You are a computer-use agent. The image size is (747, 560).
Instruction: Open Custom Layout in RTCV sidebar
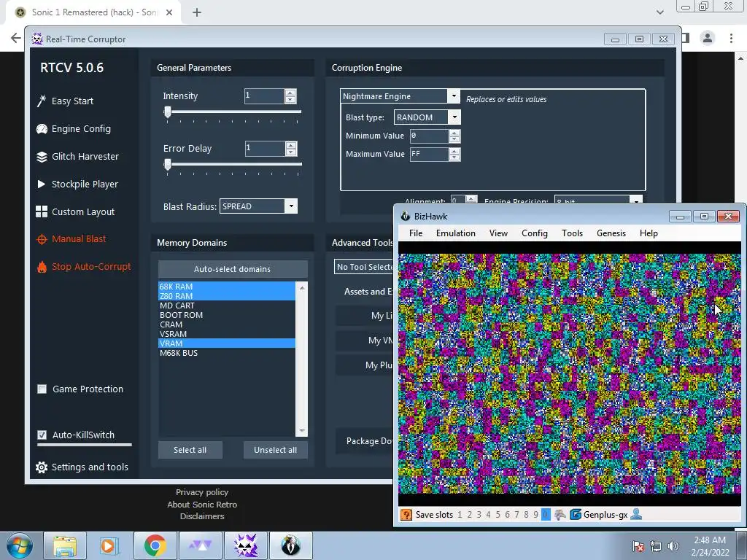pos(75,212)
